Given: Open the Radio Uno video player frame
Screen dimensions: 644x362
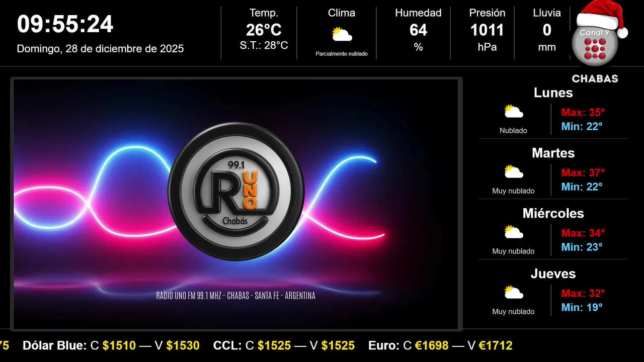Looking at the screenshot, I should (x=236, y=204).
